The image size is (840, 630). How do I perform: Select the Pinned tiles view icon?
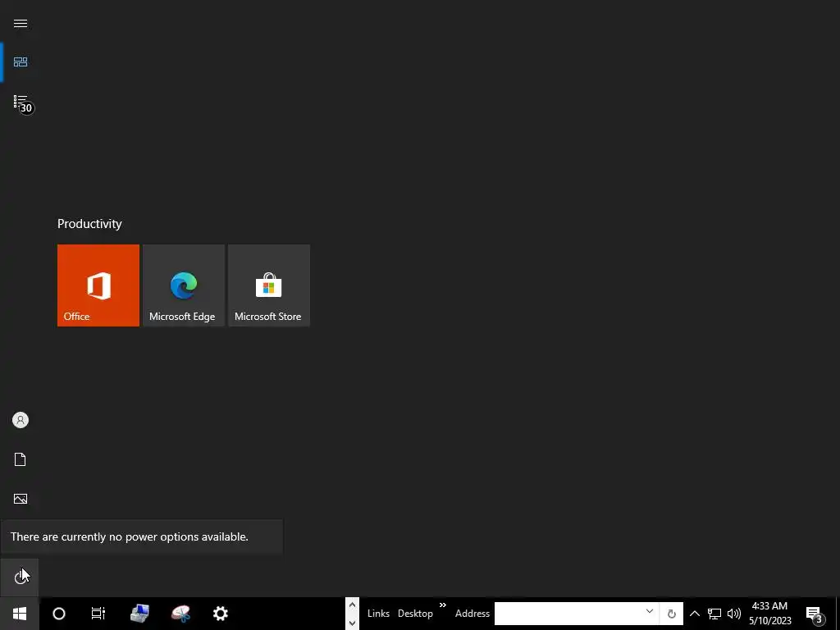[x=21, y=62]
